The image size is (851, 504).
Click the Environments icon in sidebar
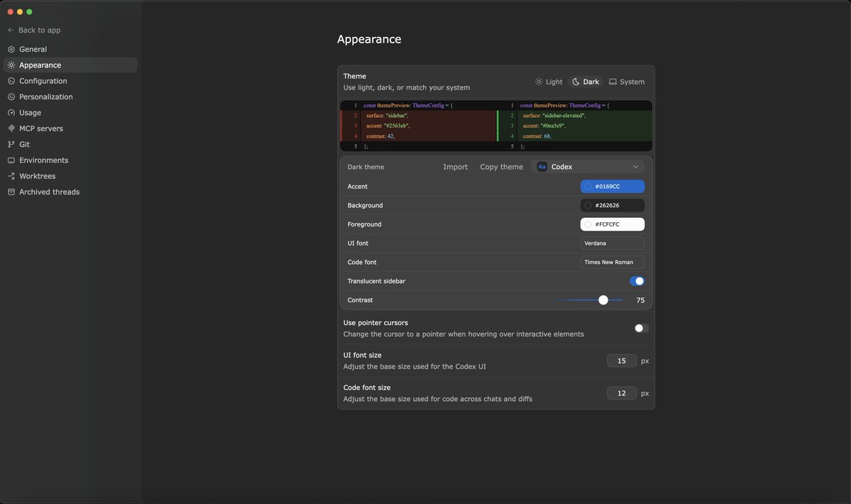coord(11,160)
